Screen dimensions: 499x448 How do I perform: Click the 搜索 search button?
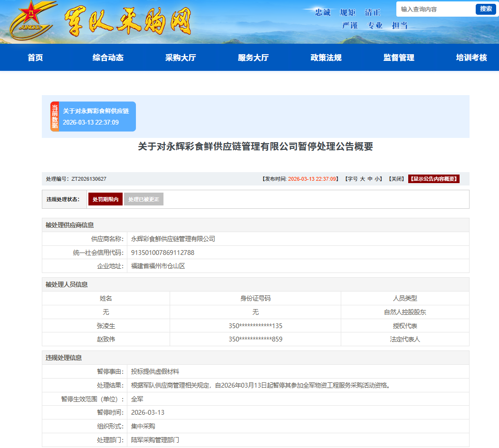coord(485,9)
